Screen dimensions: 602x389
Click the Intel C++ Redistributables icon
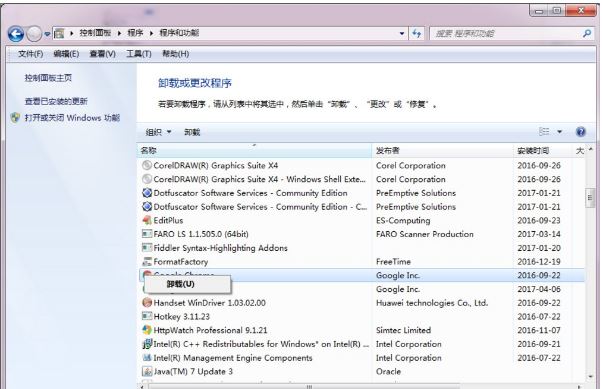pos(147,344)
